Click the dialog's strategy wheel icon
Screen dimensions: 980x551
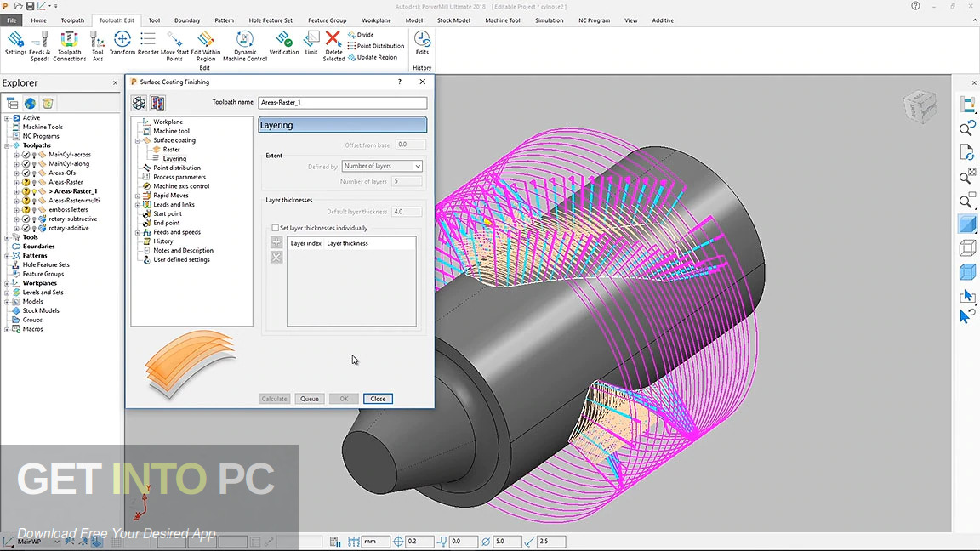139,103
